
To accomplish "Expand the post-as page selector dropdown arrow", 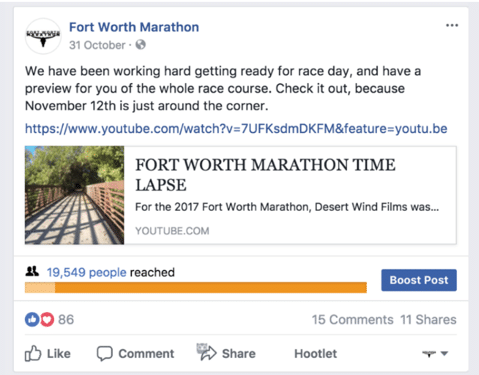I will 444,353.
